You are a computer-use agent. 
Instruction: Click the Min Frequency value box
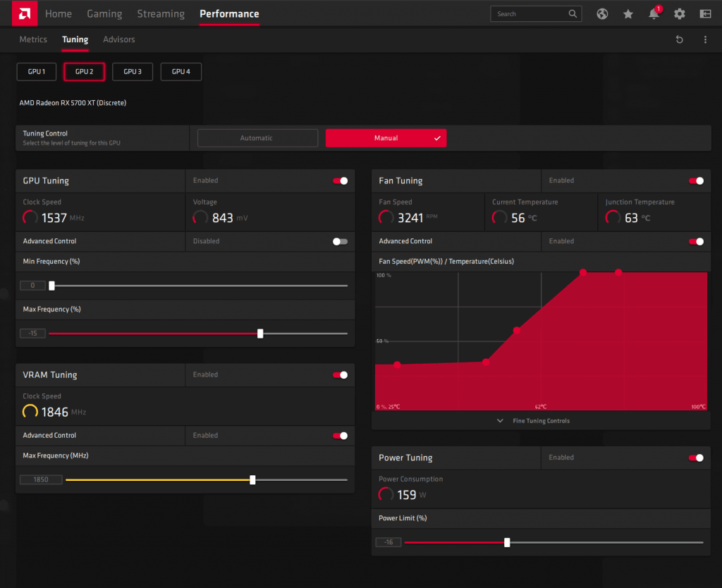[32, 286]
